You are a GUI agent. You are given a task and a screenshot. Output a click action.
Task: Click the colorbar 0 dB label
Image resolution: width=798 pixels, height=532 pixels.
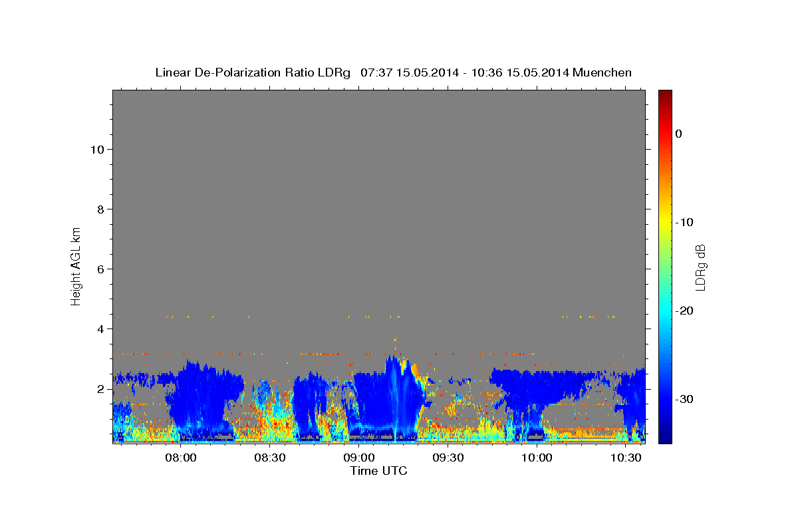click(678, 134)
